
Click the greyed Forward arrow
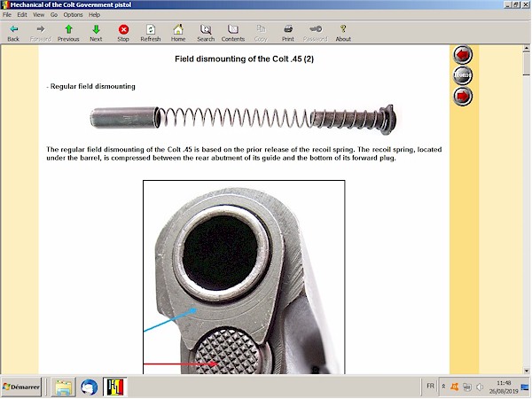pyautogui.click(x=41, y=33)
